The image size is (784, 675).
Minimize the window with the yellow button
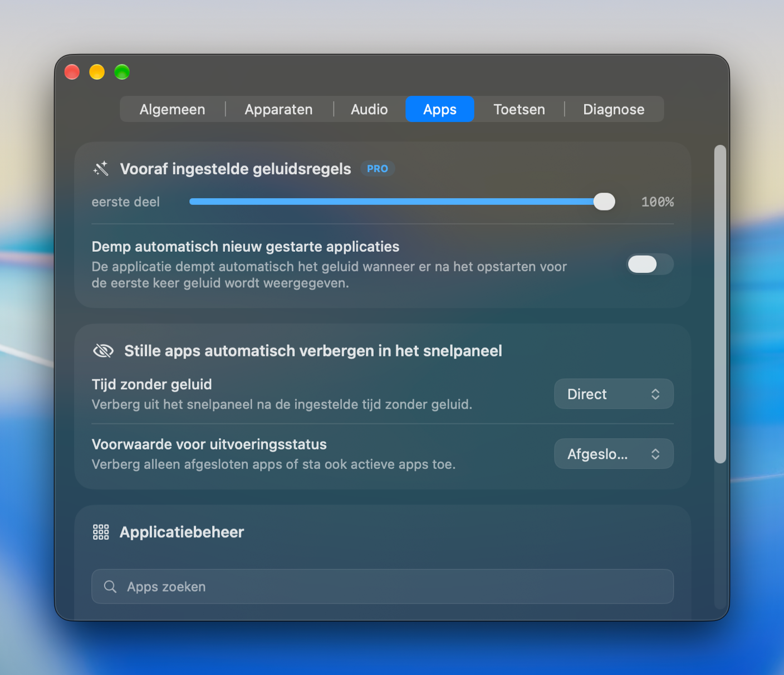(97, 72)
